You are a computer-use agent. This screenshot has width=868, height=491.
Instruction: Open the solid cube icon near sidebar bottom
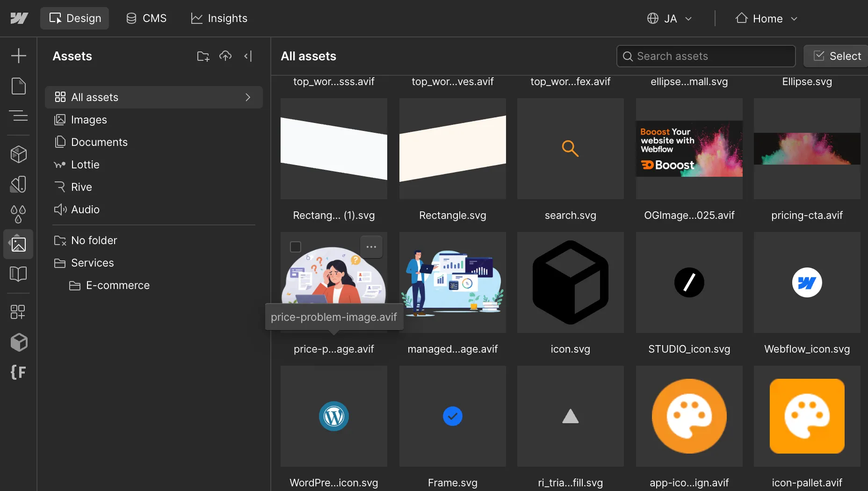coord(19,342)
